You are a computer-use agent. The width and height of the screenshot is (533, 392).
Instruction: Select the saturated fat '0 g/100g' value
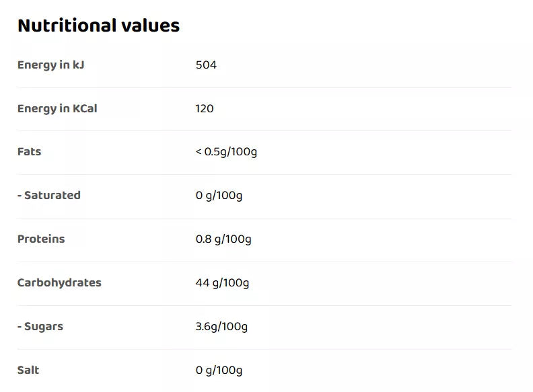click(219, 196)
